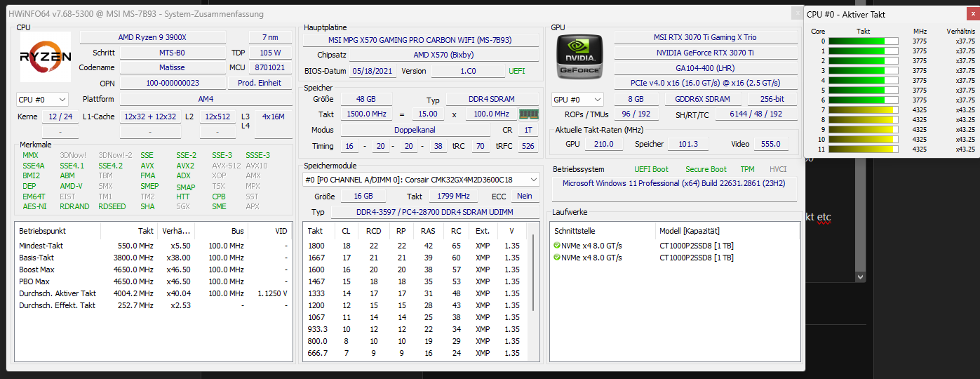
Task: Click the 1500.0 MHz memory clock field
Action: tap(366, 114)
